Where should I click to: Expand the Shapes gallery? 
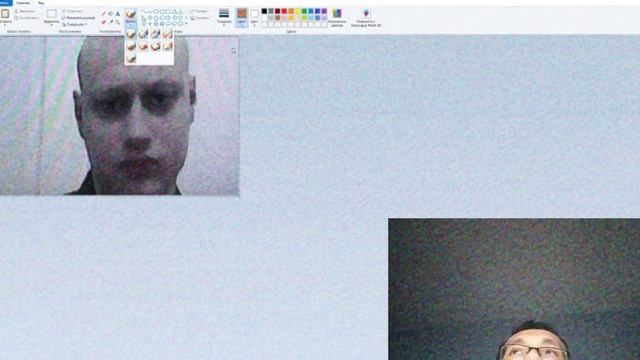[186, 23]
